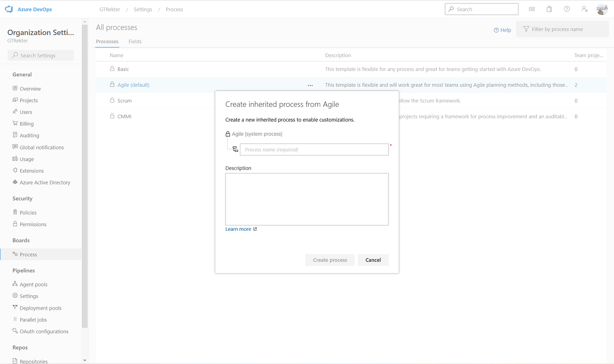Click the Billing cart icon in sidebar

pyautogui.click(x=15, y=124)
